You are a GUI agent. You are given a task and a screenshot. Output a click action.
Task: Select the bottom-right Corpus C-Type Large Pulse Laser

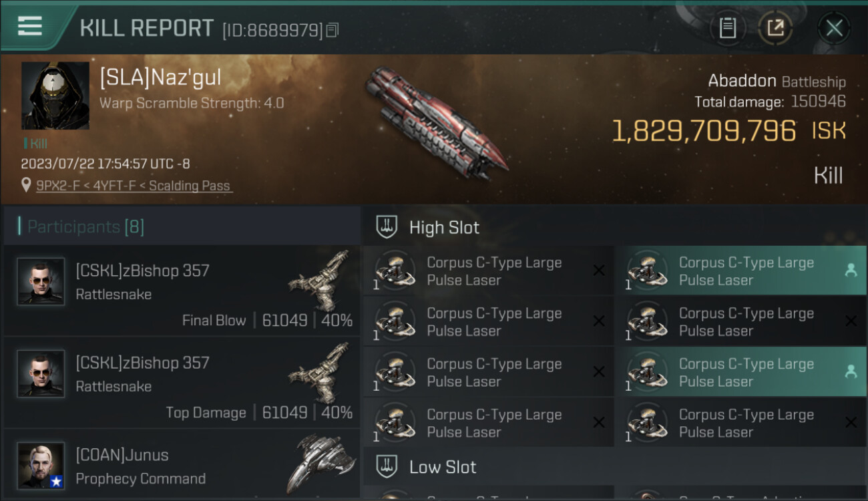pos(740,423)
